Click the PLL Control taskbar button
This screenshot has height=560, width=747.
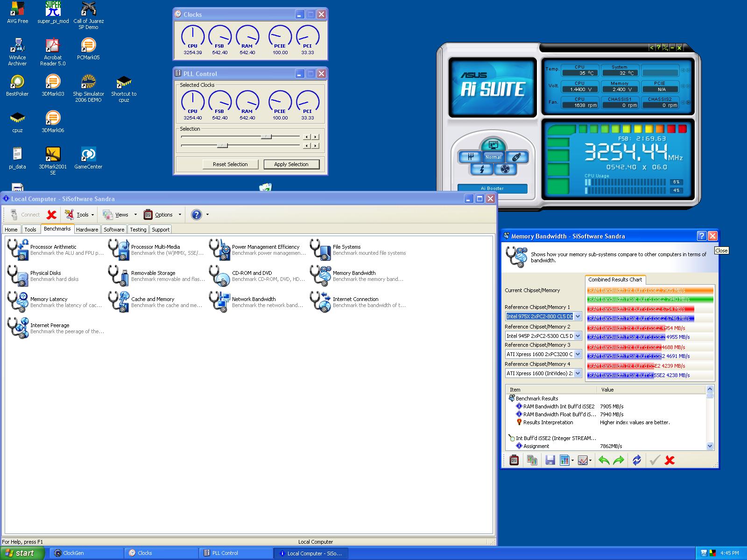(236, 553)
